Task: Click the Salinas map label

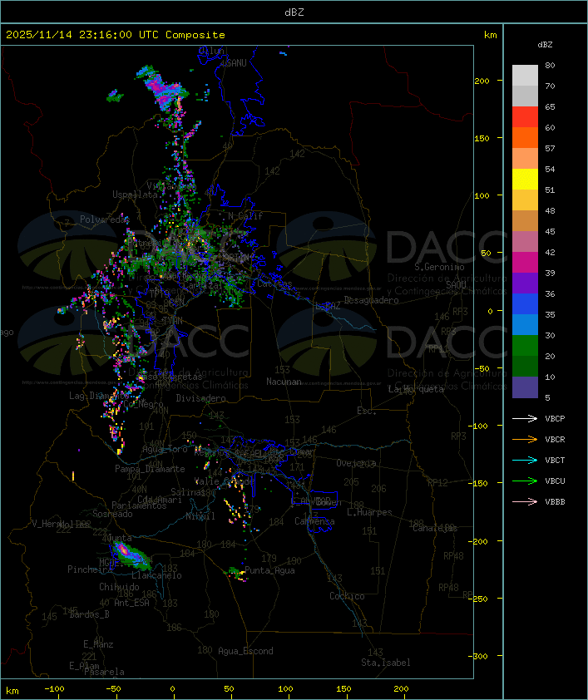Action: tap(188, 492)
